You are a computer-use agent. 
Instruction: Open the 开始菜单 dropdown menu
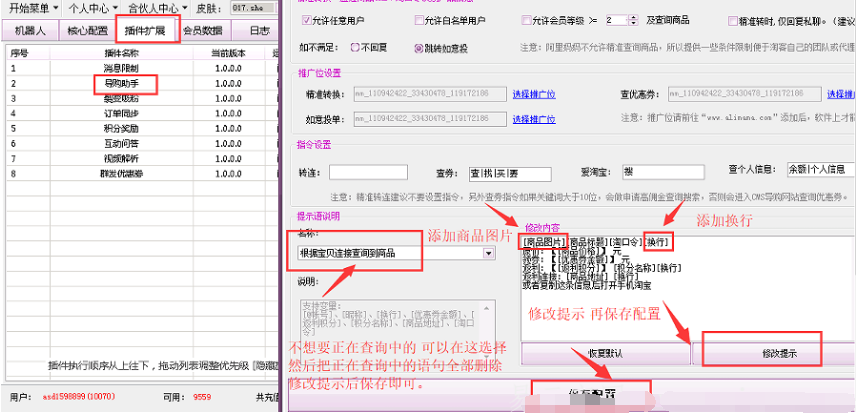29,8
